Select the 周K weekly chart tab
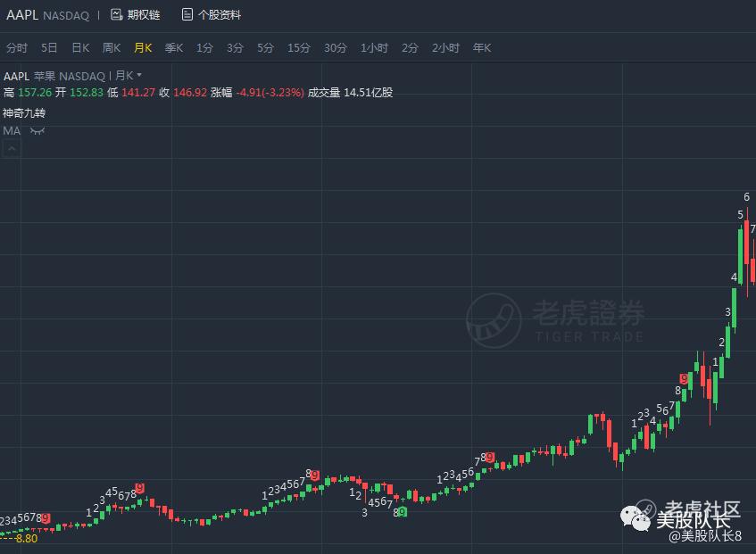The width and height of the screenshot is (756, 554). [112, 47]
